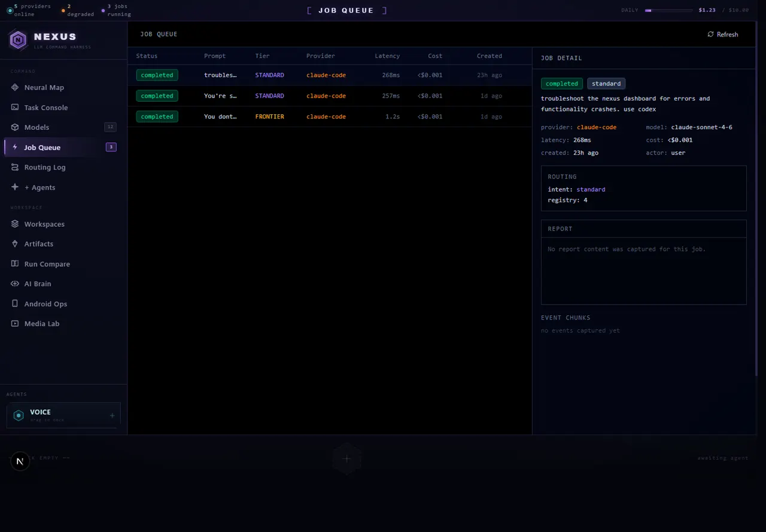Click the Job Queue count badge 3
Image resolution: width=766 pixels, height=532 pixels.
(x=111, y=147)
